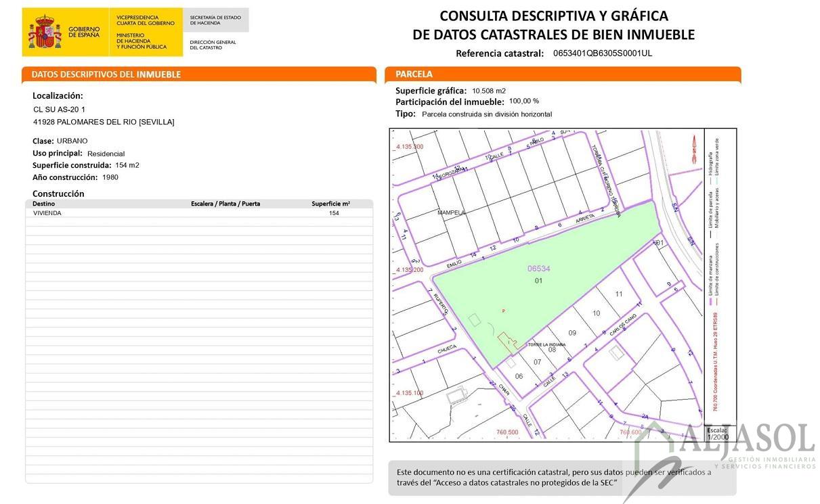Click construction year '1980'
820x504 pixels.
coord(110,177)
